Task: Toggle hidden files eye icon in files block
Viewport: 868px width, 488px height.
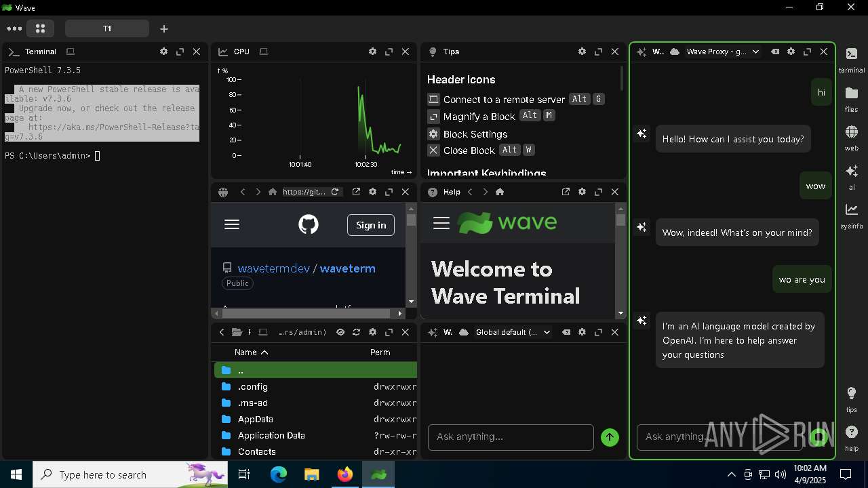Action: (x=340, y=332)
